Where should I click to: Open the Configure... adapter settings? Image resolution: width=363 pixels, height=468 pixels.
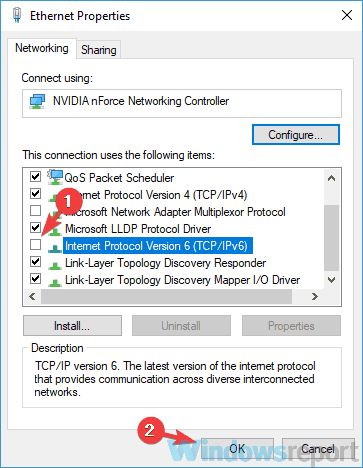pyautogui.click(x=296, y=135)
